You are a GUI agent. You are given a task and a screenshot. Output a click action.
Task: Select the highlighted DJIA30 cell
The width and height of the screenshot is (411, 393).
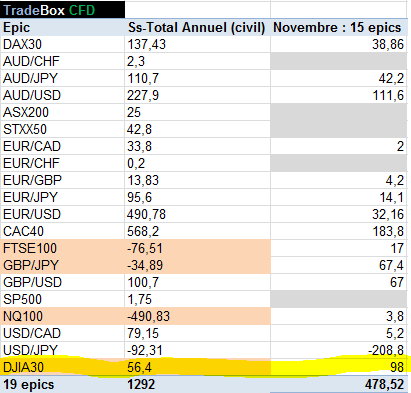coord(62,367)
